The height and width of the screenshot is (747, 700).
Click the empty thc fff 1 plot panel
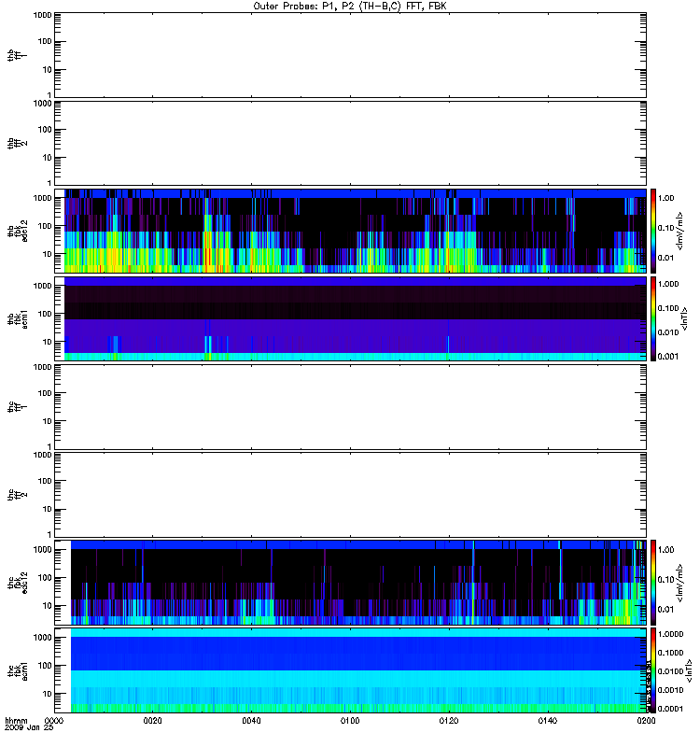pyautogui.click(x=351, y=407)
